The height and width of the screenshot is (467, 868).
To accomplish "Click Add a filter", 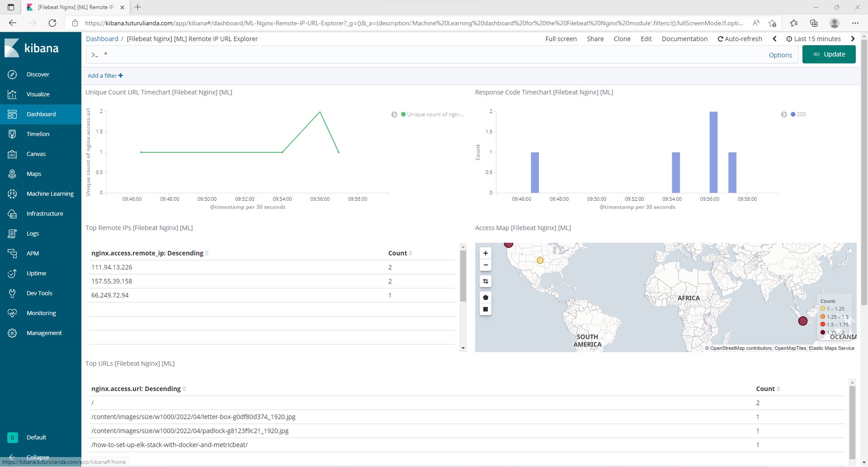I will pos(105,75).
